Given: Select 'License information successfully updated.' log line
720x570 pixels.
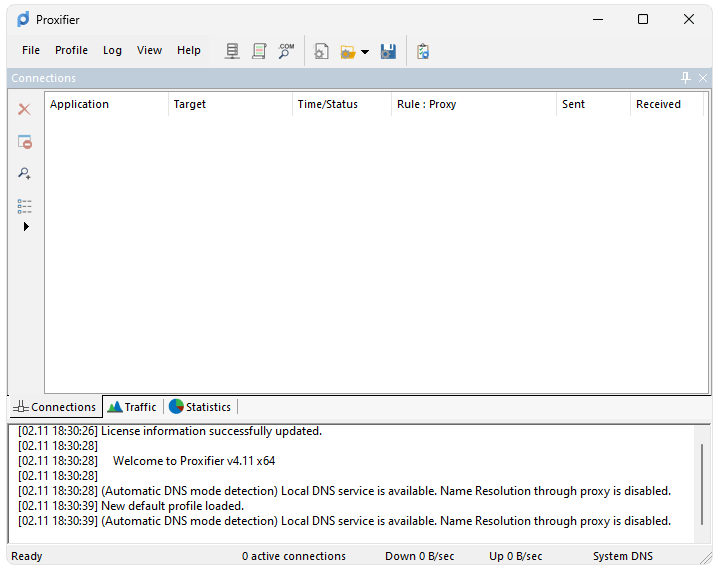Looking at the screenshot, I should click(x=170, y=431).
